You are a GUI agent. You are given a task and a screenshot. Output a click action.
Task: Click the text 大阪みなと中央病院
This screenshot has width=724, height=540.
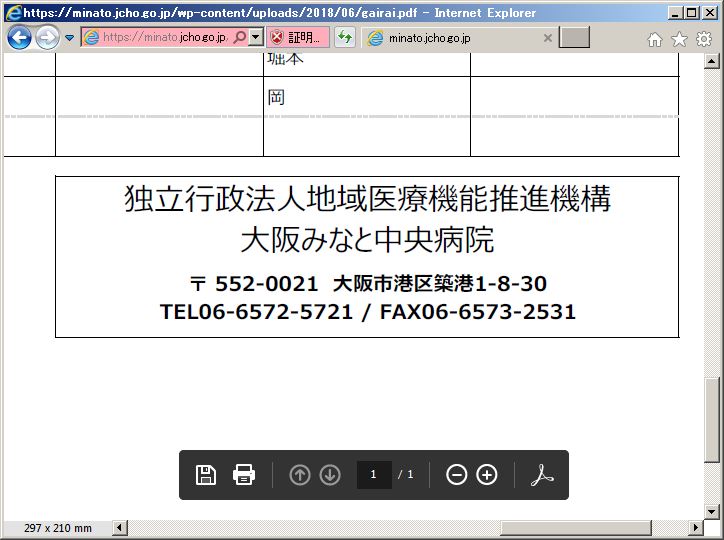[368, 240]
